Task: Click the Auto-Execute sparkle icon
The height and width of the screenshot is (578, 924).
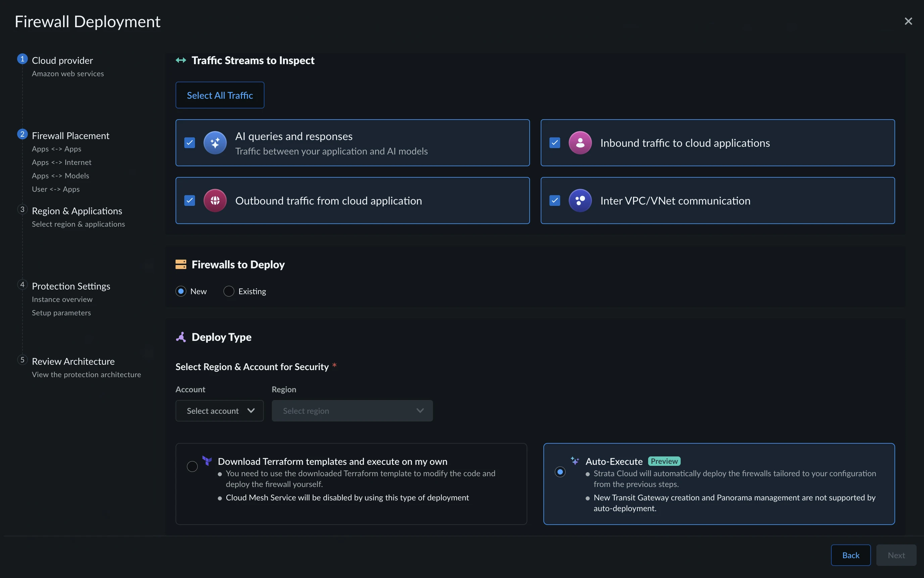Action: tap(575, 461)
